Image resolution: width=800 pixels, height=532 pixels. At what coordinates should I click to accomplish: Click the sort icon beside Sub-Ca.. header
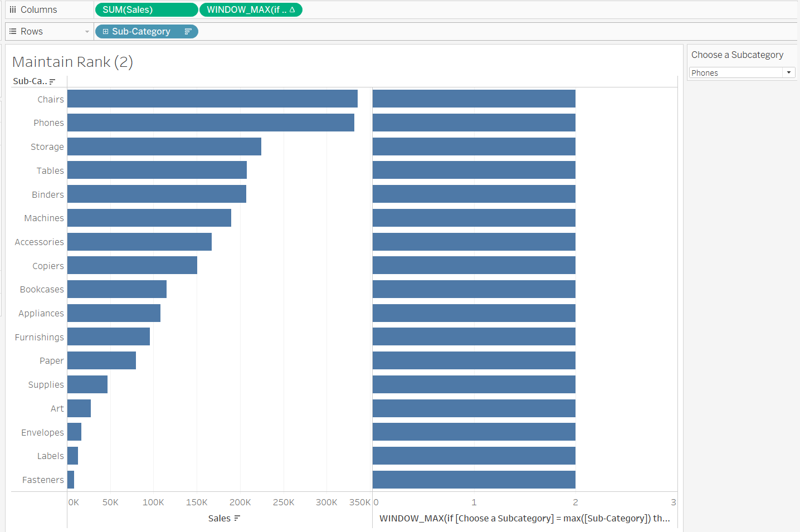(52, 81)
